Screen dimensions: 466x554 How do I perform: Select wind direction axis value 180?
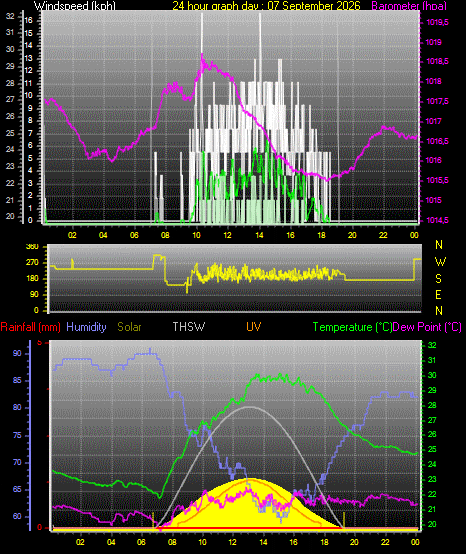[x=33, y=279]
